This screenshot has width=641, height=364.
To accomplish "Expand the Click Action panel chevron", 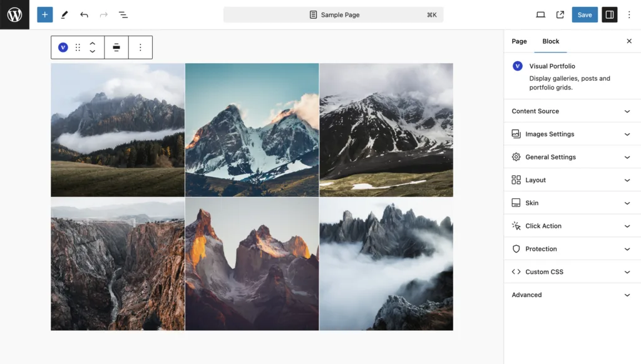I will tap(627, 226).
